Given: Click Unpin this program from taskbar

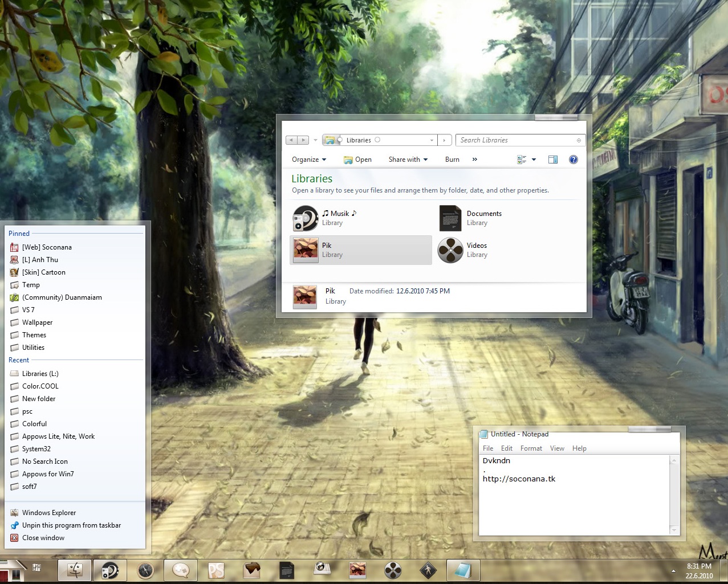Looking at the screenshot, I should point(71,525).
